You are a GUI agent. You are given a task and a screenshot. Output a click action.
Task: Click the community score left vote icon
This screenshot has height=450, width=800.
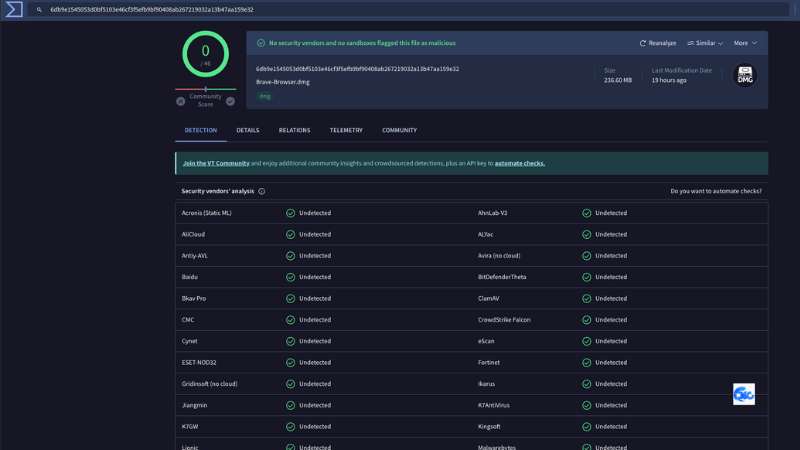181,101
